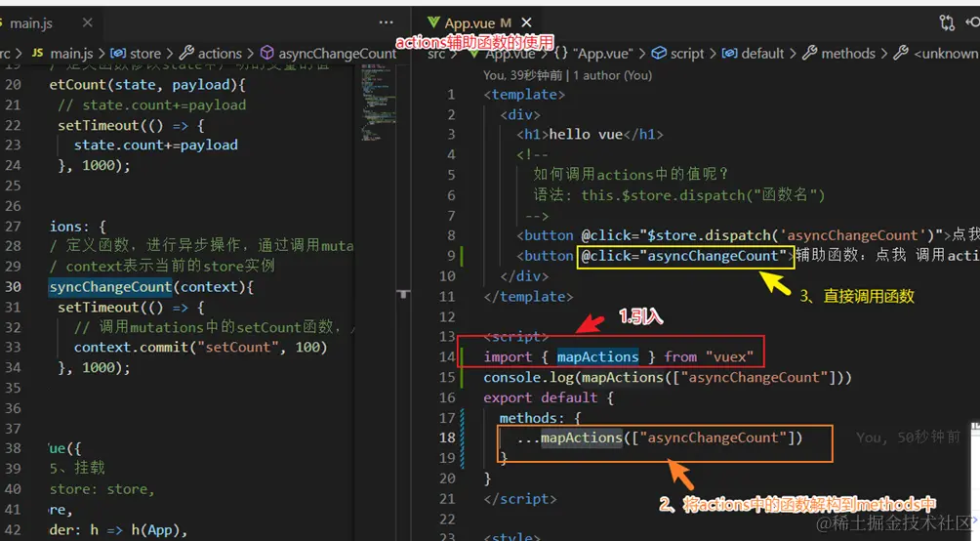The image size is (980, 541).
Task: Close the main.js tab
Action: point(88,22)
